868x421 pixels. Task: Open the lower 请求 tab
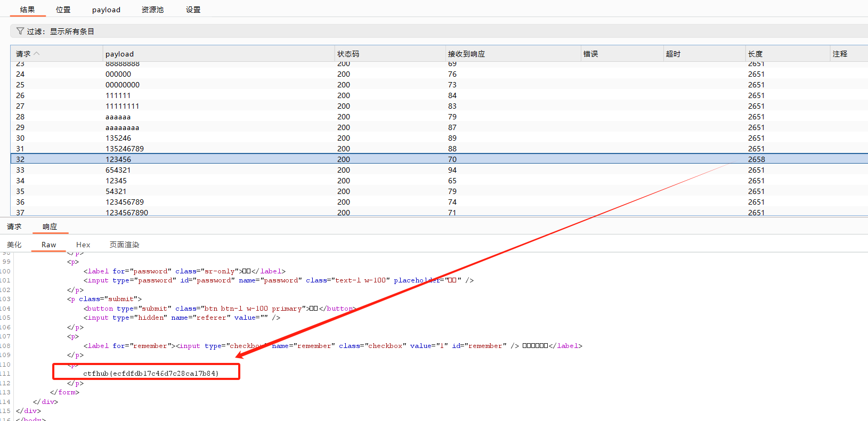(14, 226)
